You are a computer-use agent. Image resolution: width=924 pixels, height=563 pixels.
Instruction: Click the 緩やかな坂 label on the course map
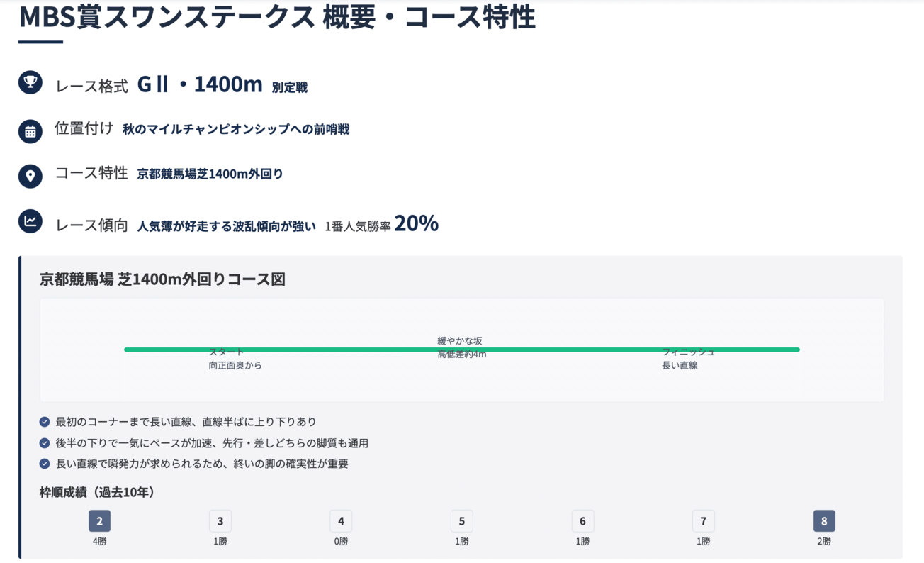pyautogui.click(x=460, y=340)
